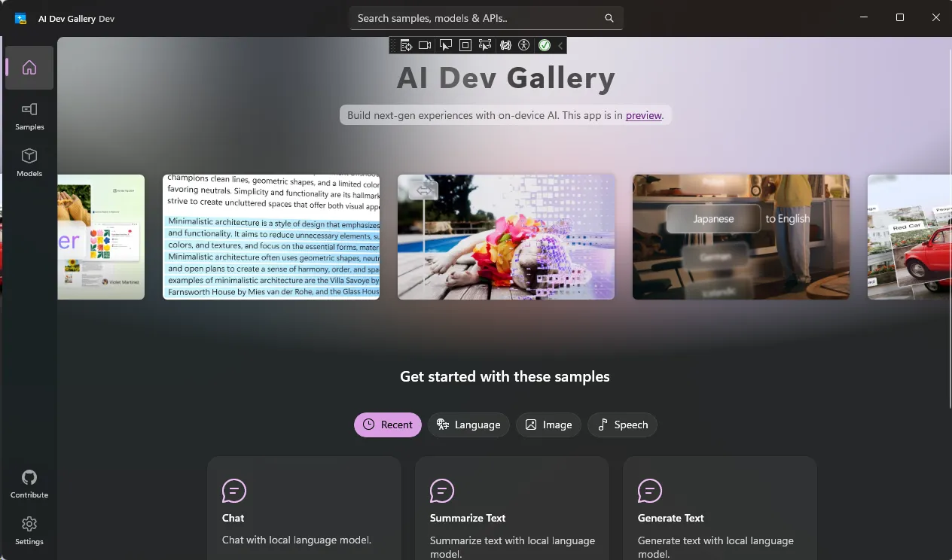The image size is (952, 560).
Task: Click the camera icon in debug toolbar
Action: pos(425,45)
